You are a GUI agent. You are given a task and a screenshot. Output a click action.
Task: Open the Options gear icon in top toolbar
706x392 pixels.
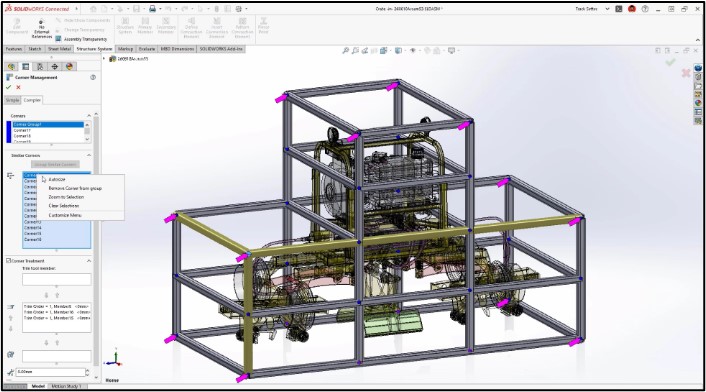tap(239, 9)
